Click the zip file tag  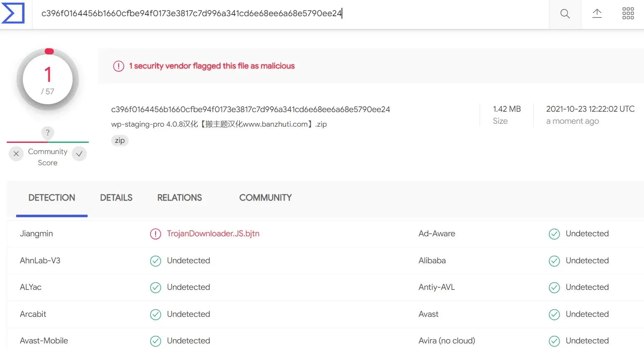120,140
